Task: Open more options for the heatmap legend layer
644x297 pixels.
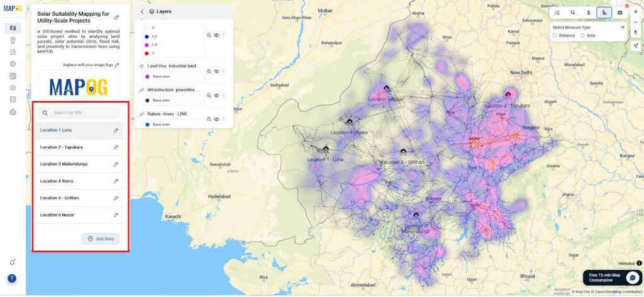Action: click(223, 35)
